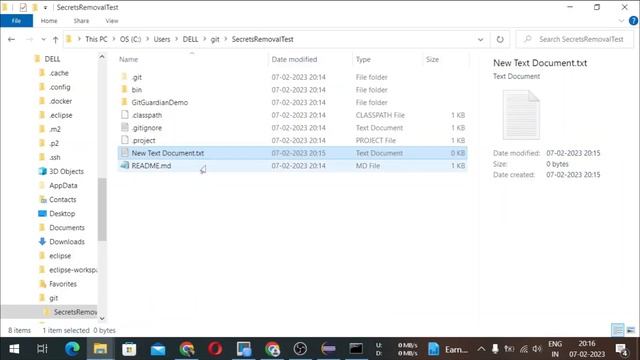Click navigation pane scroll up arrow
Viewport: 640px width, 360px height.
tap(102, 57)
